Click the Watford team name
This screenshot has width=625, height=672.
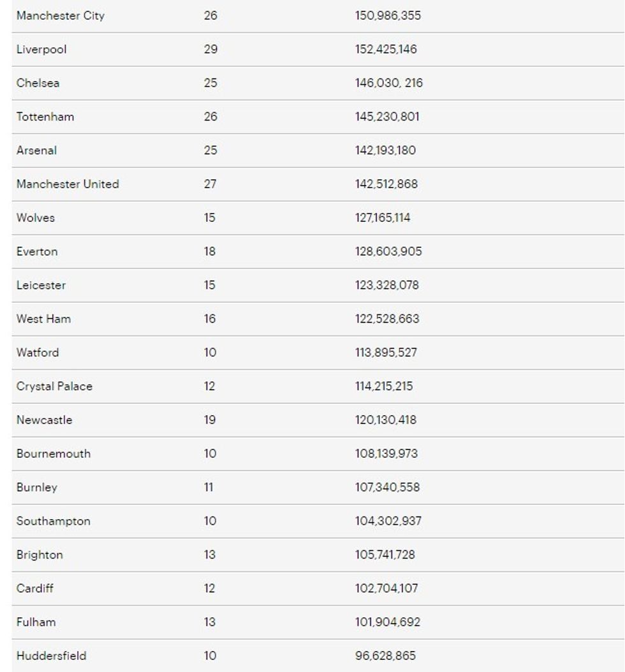pyautogui.click(x=38, y=353)
